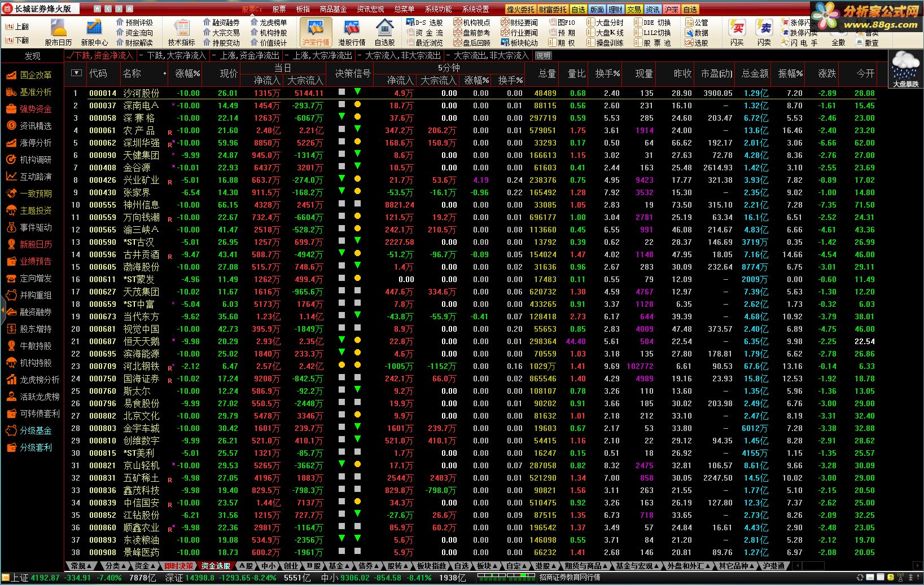Open 龙虎榜分析 in the left sidebar
The height and width of the screenshot is (585, 924).
click(x=33, y=380)
